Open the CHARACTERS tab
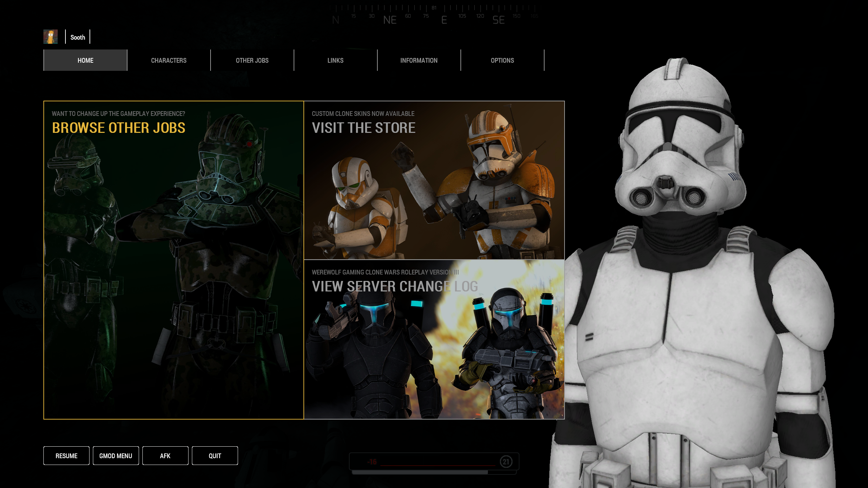Viewport: 868px width, 488px height. click(x=169, y=60)
